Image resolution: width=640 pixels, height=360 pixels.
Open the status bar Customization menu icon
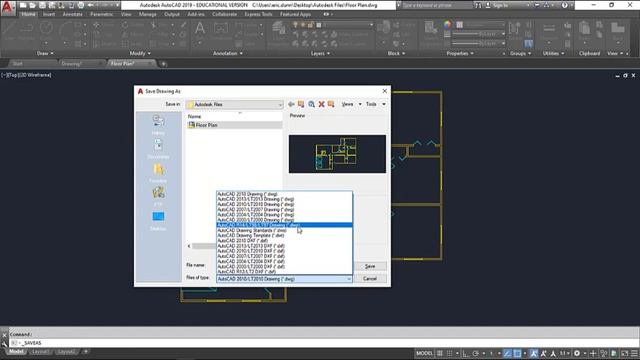pos(634,353)
